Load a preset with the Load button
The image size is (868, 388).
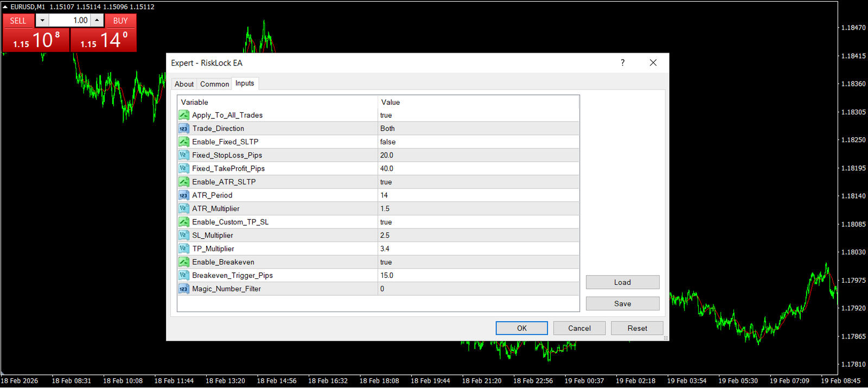pyautogui.click(x=623, y=282)
